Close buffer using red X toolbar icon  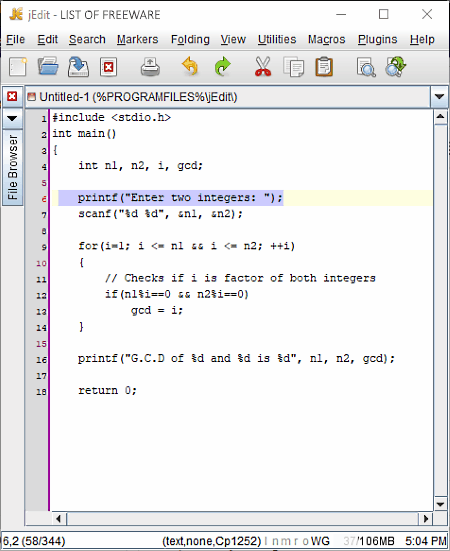(x=108, y=67)
